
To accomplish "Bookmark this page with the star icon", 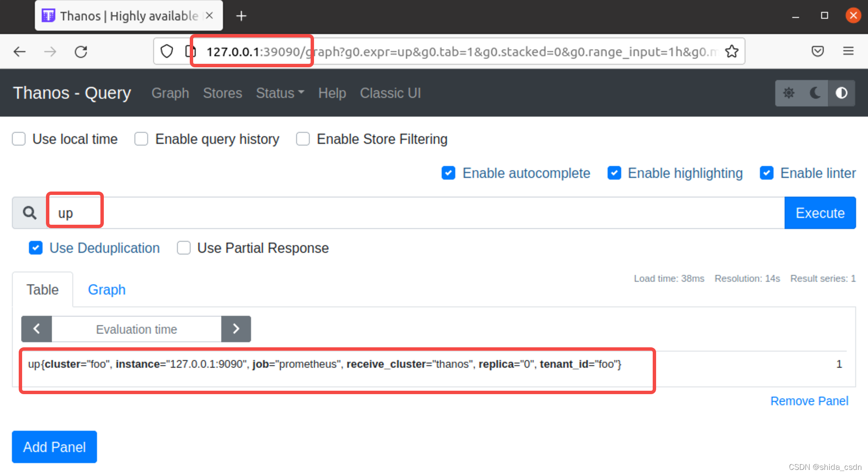I will point(732,52).
